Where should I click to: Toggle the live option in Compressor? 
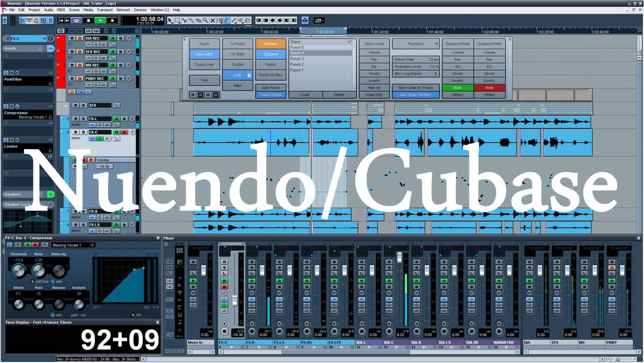click(133, 315)
